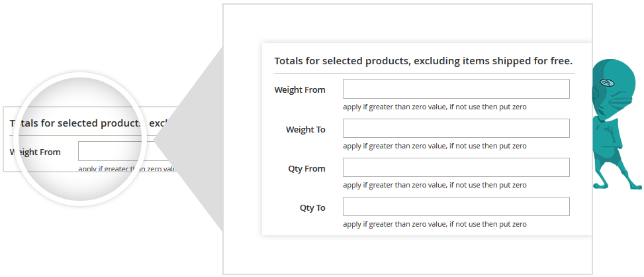This screenshot has height=277, width=644.
Task: Click the Weight To label
Action: coord(305,129)
